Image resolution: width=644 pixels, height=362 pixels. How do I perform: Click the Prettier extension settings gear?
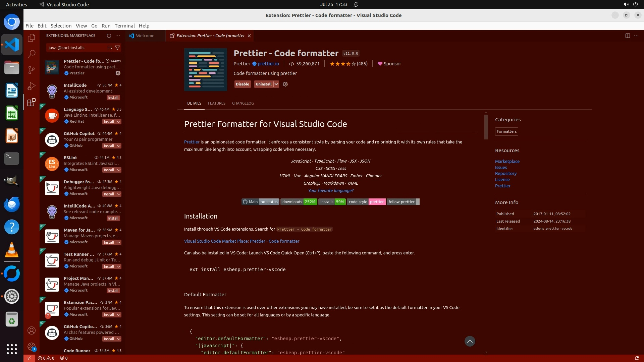(x=285, y=84)
